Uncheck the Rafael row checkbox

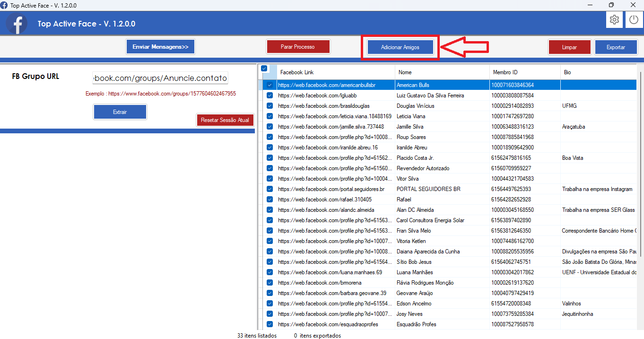tap(270, 200)
